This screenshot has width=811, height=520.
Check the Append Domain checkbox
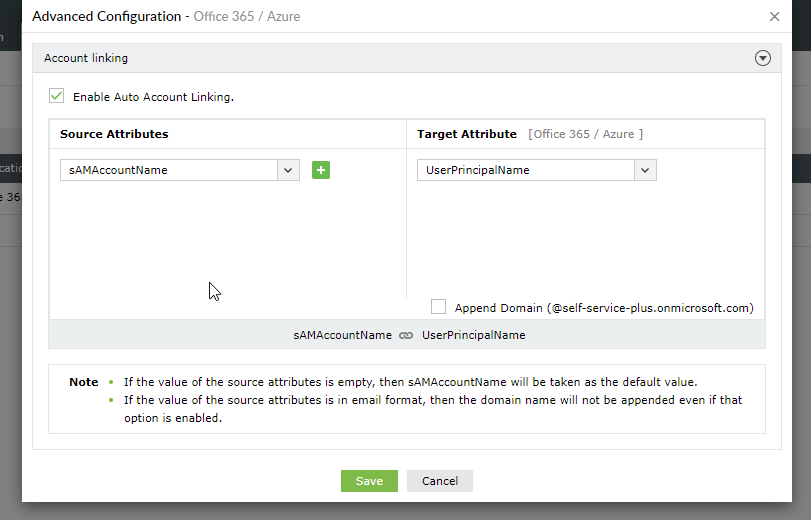[x=438, y=307]
